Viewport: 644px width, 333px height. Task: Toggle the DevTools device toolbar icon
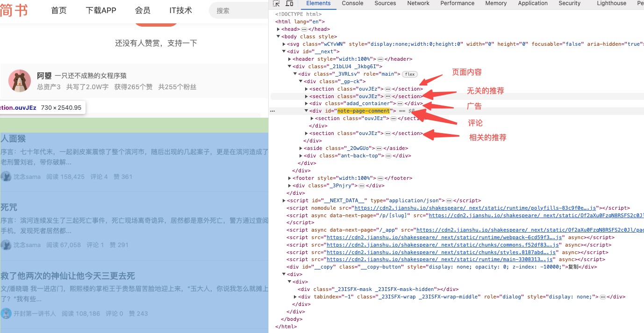(x=289, y=4)
